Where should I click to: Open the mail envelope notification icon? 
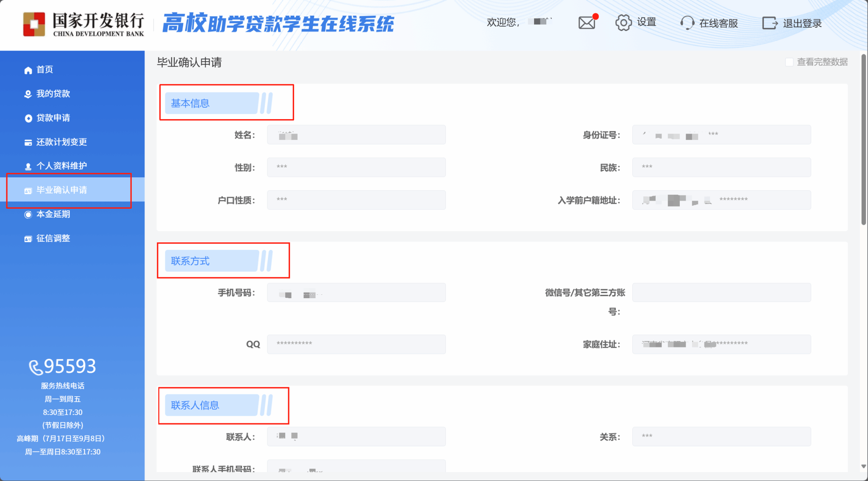587,22
